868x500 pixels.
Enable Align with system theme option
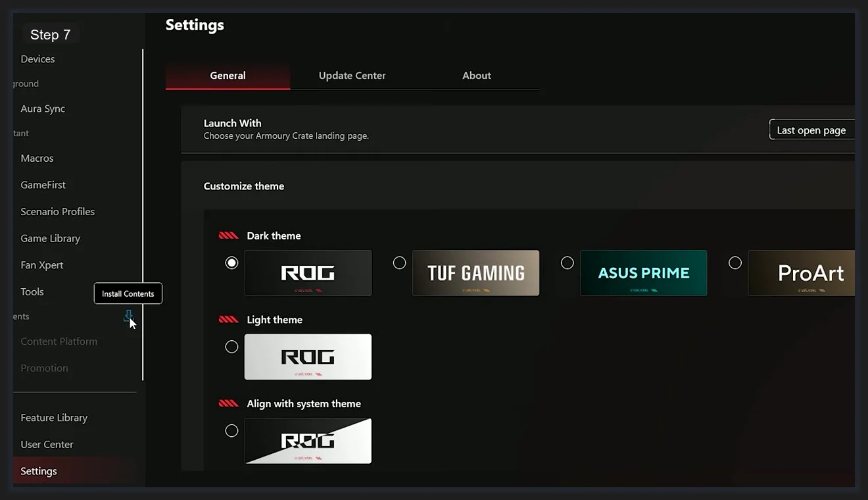(x=231, y=430)
